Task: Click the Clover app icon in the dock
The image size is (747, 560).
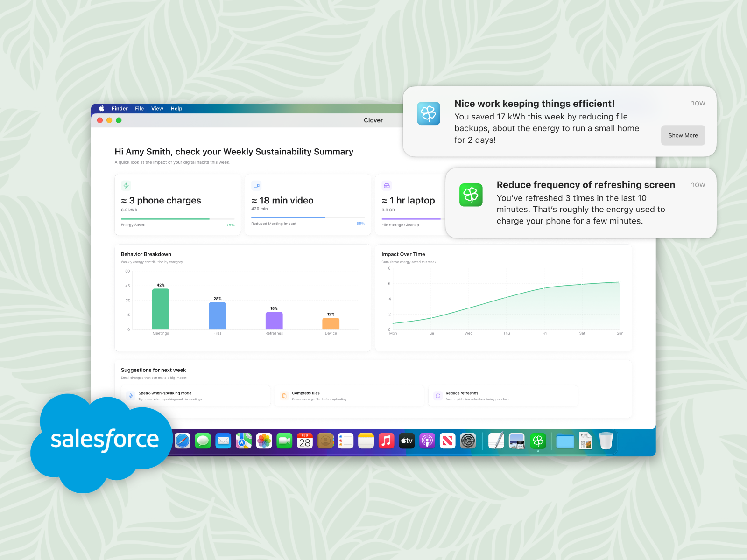Action: [538, 441]
